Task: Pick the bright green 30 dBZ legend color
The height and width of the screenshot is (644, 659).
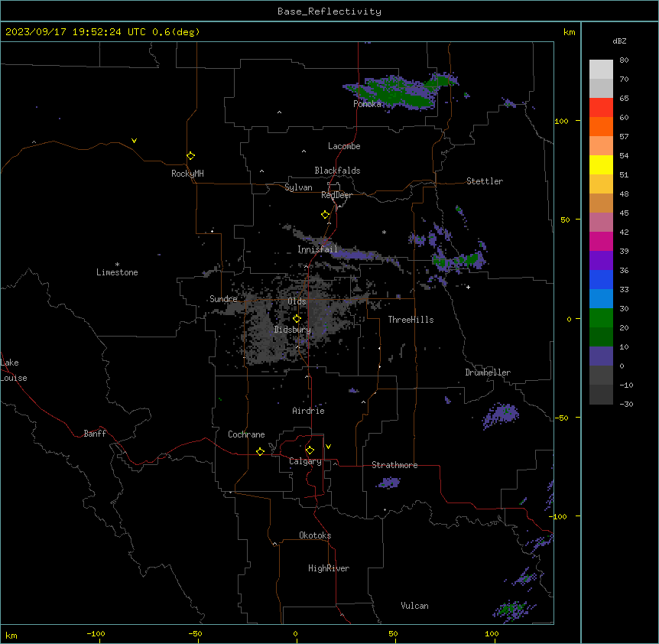Action: [601, 318]
